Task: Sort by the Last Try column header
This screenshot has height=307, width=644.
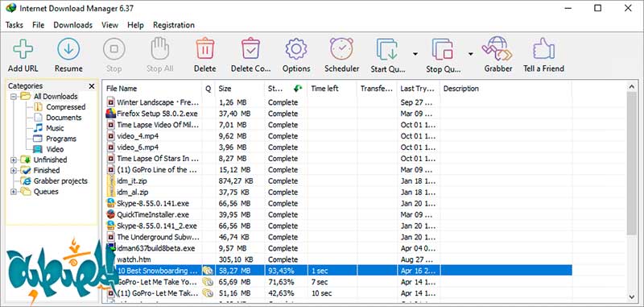Action: point(419,89)
